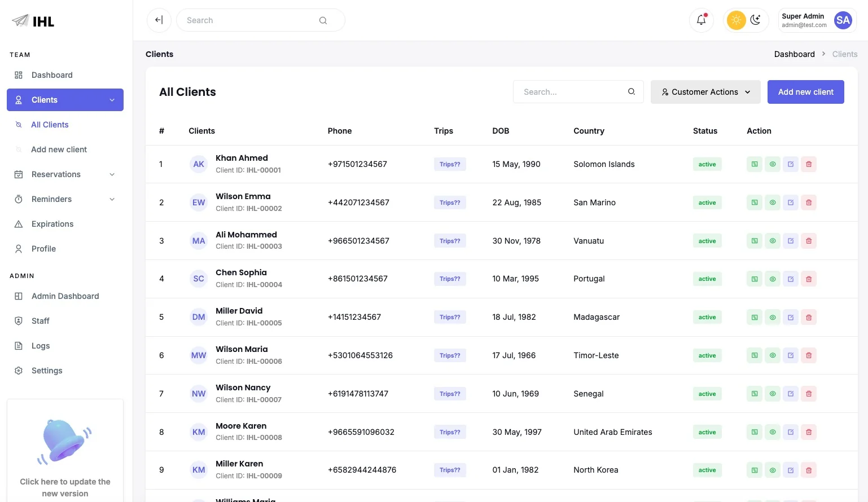Go to Expirations in the sidebar
Viewport: 868px width, 502px height.
pos(65,224)
